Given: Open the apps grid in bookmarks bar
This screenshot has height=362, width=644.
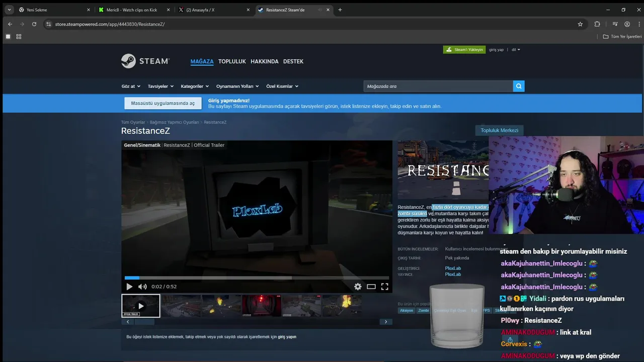Looking at the screenshot, I should pos(19,37).
